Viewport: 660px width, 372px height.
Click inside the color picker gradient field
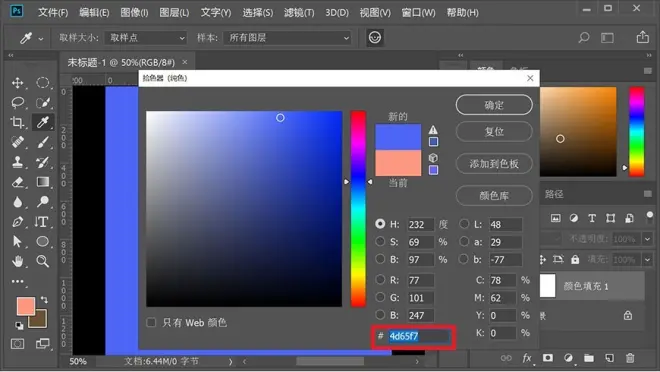tap(244, 209)
